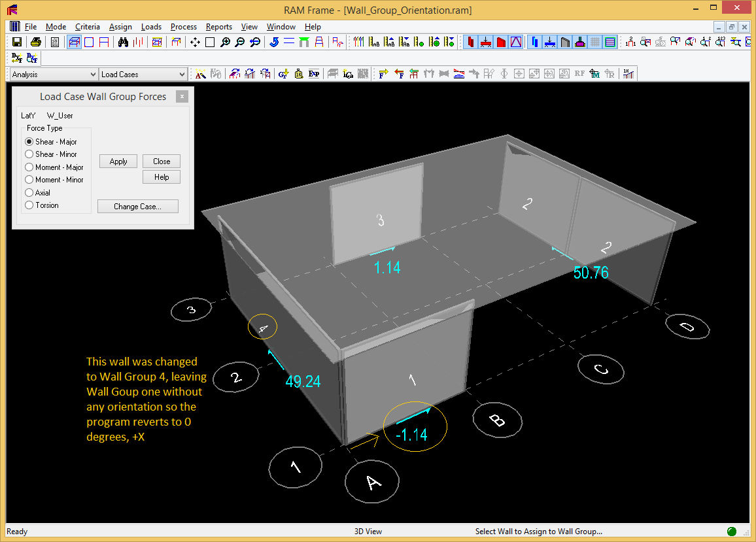The height and width of the screenshot is (542, 756).
Task: Select the Shear - Minor radio button
Action: (x=29, y=154)
